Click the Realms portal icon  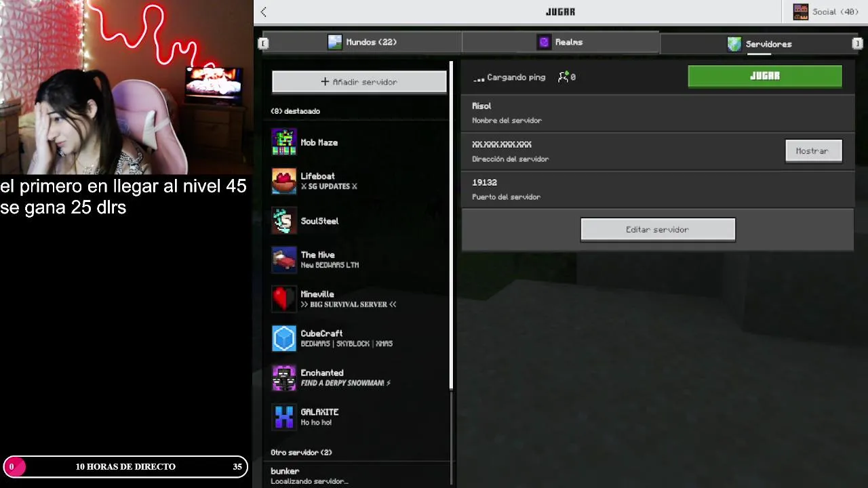pyautogui.click(x=544, y=42)
